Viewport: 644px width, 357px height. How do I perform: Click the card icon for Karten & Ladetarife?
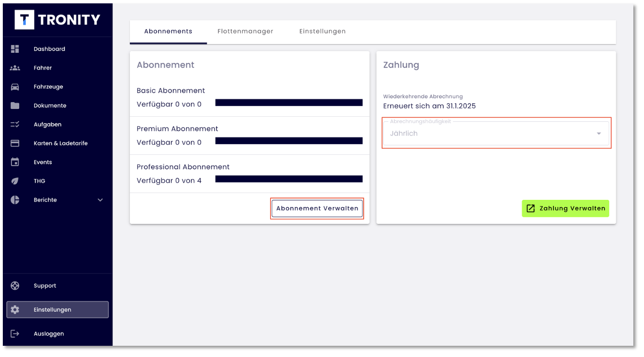[x=15, y=143]
